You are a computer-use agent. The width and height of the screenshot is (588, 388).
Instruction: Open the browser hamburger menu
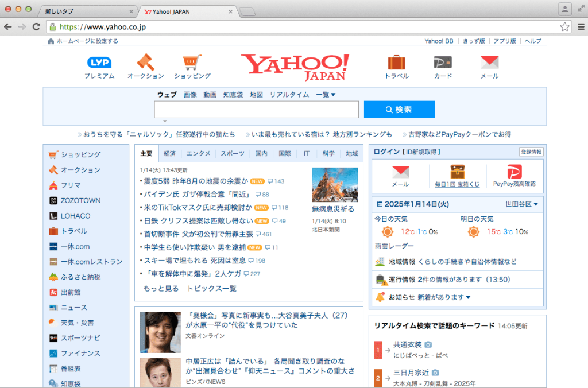coord(581,26)
